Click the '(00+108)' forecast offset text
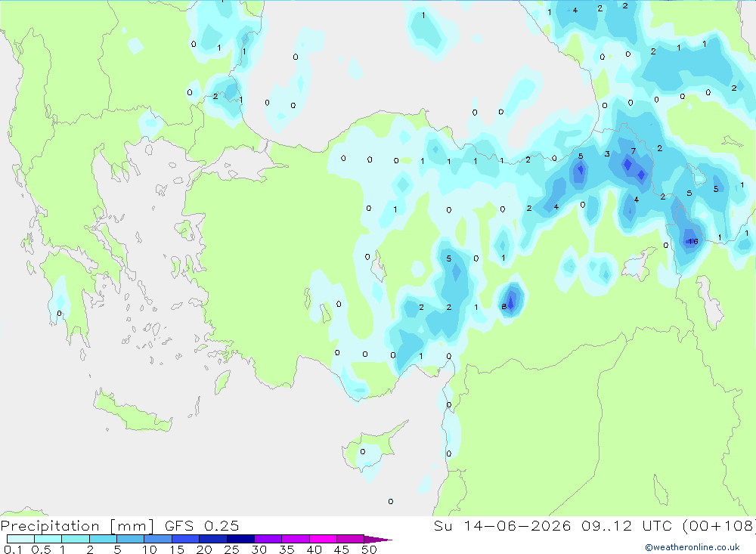 (719, 526)
